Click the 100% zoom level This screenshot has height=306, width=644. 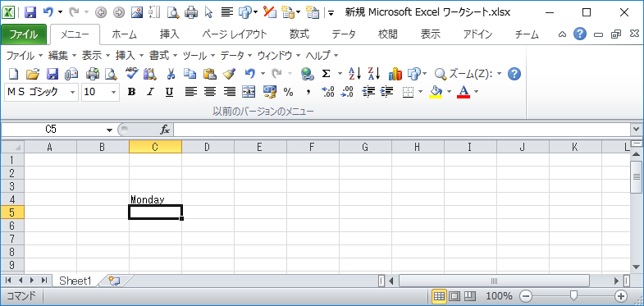(x=500, y=296)
